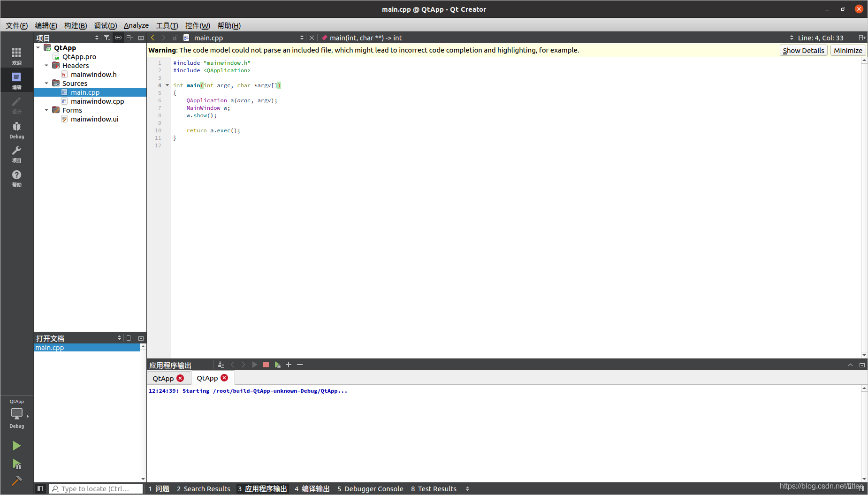Image resolution: width=868 pixels, height=495 pixels.
Task: Open the 4 编译输出 compile output pane
Action: 312,489
